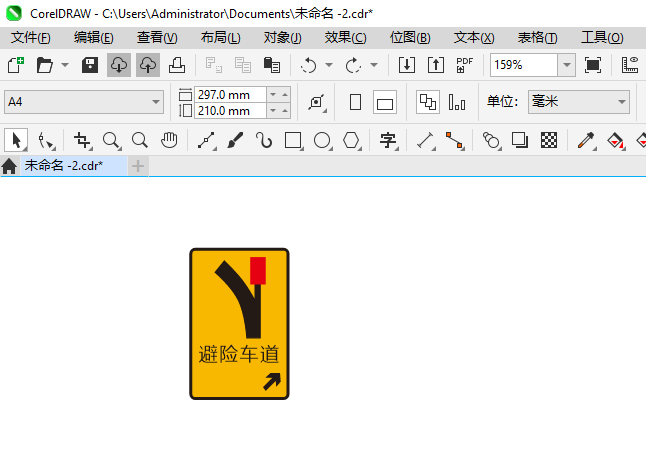Click the plus button for new tab
Screen dimensions: 646x452
pyautogui.click(x=138, y=166)
